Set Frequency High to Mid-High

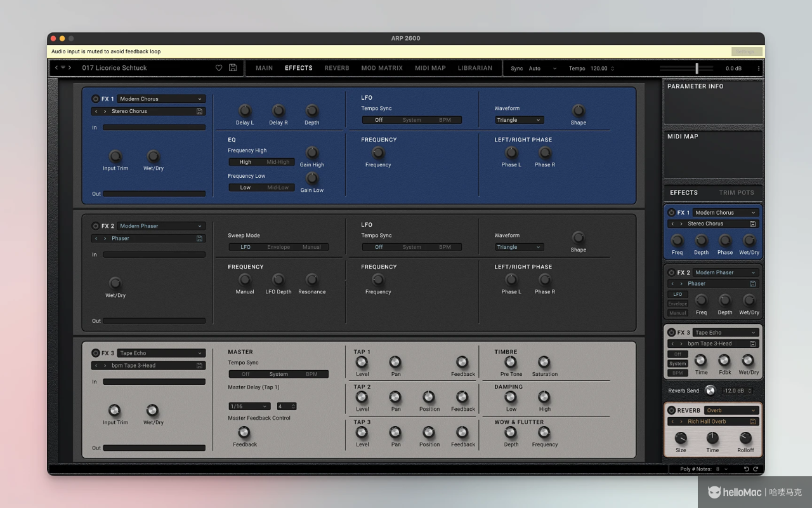pos(278,162)
